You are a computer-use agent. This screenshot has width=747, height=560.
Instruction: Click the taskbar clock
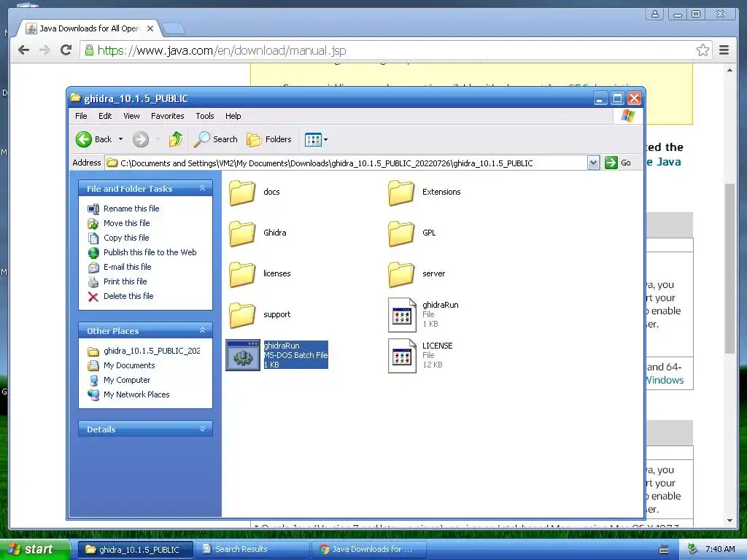tap(720, 549)
